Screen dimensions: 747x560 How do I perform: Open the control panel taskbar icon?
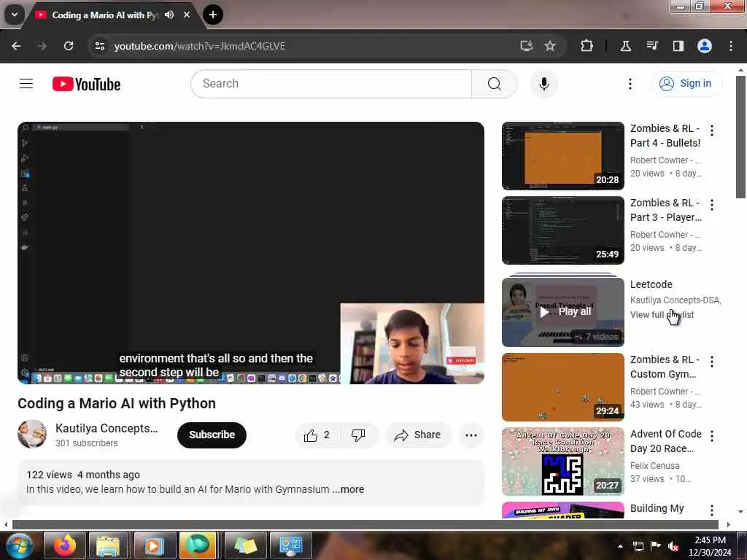click(x=290, y=545)
